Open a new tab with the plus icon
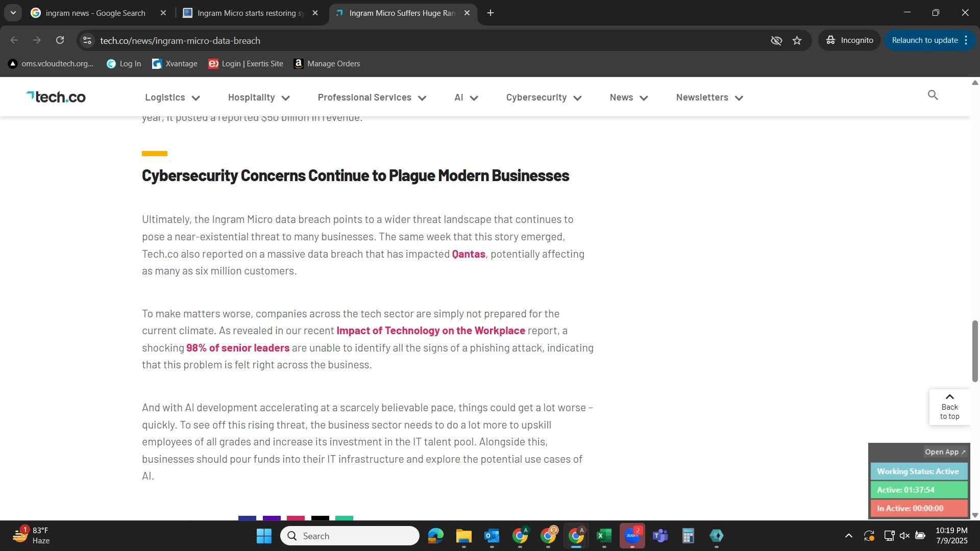Image resolution: width=980 pixels, height=551 pixels. pos(491,13)
